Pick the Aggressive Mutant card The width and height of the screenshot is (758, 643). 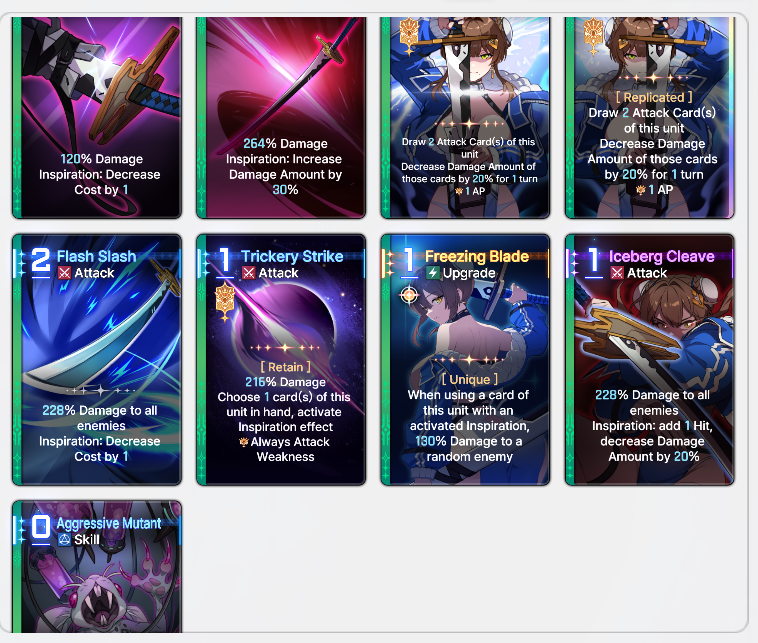[x=97, y=567]
